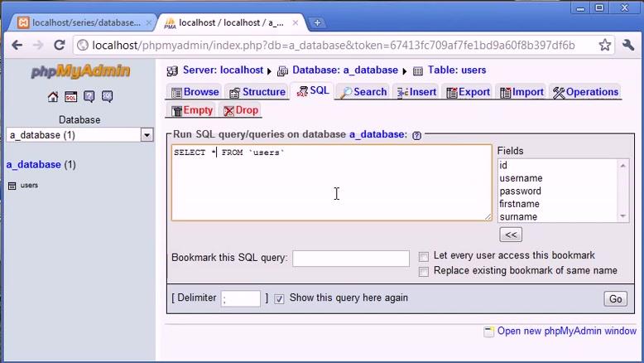
Task: Click the globe icon in address bar
Action: click(83, 45)
